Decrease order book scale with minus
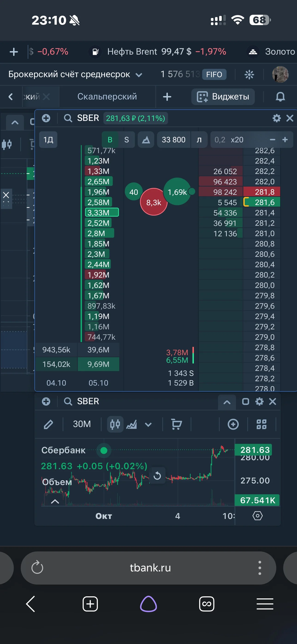 (273, 140)
